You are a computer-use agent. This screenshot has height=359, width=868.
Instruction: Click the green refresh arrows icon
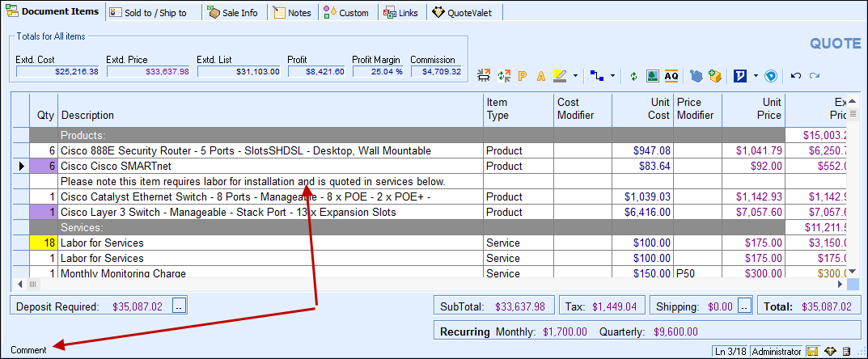pyautogui.click(x=633, y=76)
